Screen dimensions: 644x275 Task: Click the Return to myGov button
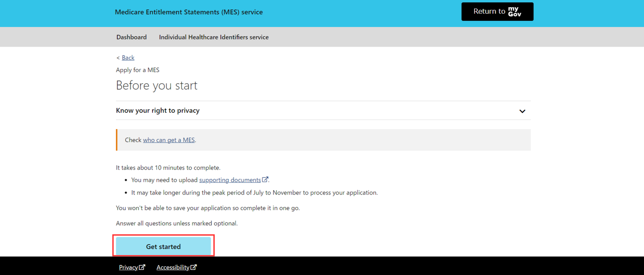[x=497, y=12]
